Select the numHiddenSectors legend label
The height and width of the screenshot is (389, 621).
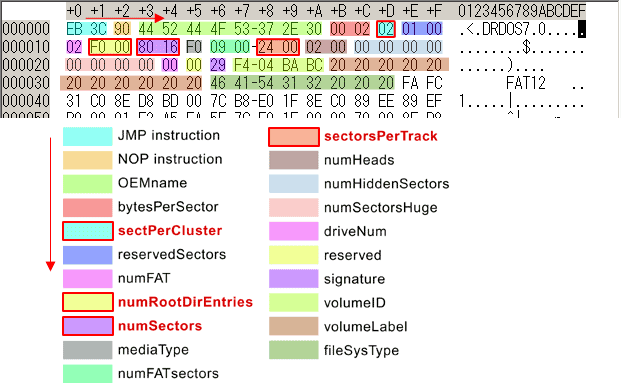tap(387, 184)
